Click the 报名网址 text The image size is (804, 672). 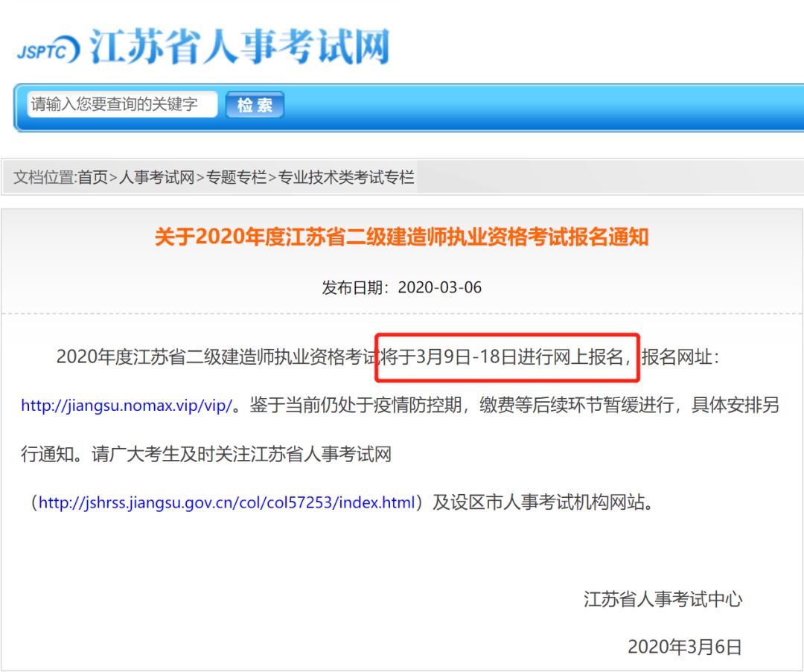coord(677,357)
